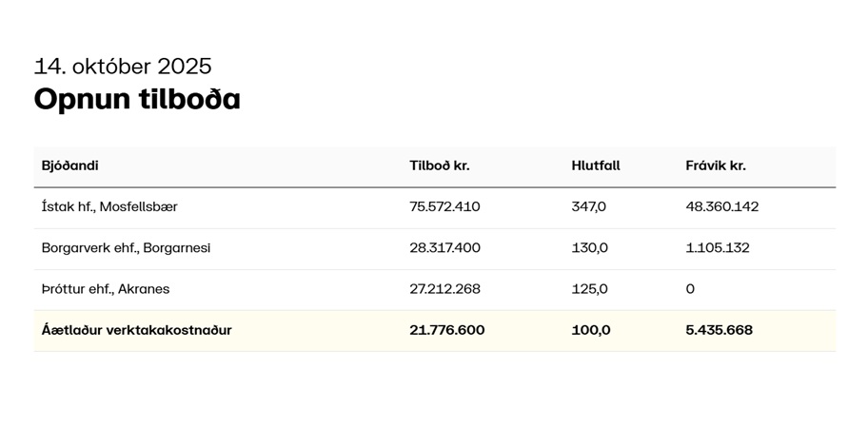
Task: Click deviation value 48.360.142
Action: [722, 206]
